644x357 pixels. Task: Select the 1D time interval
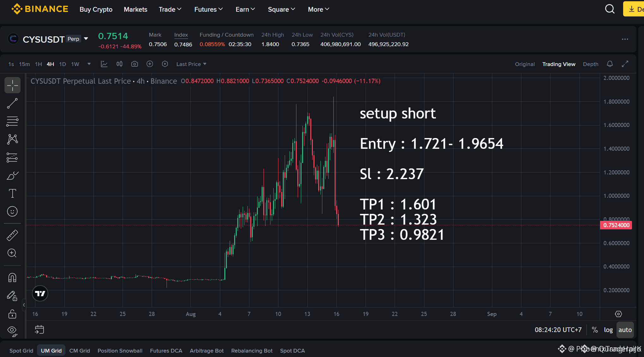coord(63,64)
